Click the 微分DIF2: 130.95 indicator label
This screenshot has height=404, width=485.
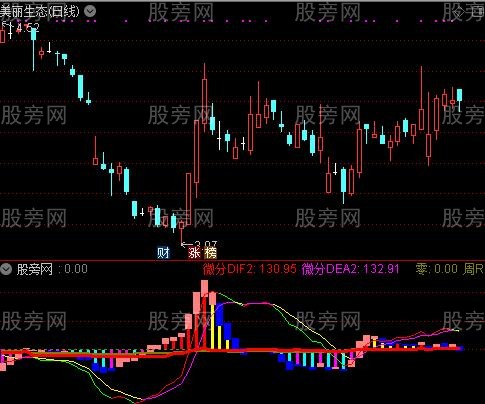249,269
